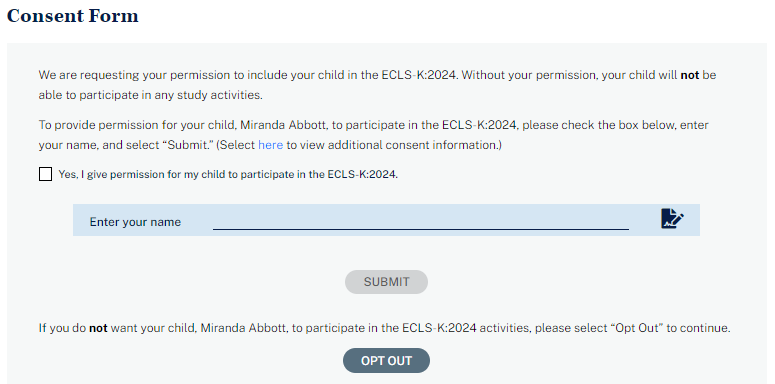775x384 pixels.
Task: Click the "to view additional consent information" text
Action: pyautogui.click(x=394, y=145)
